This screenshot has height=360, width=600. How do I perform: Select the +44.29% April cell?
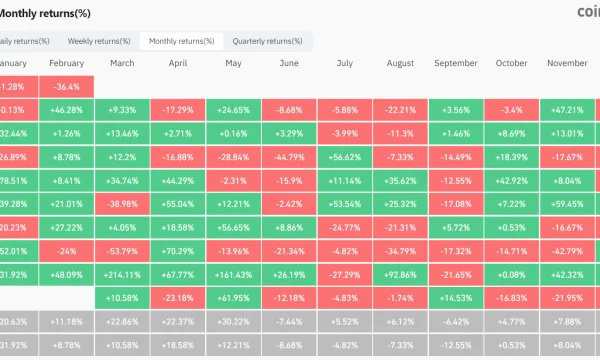pos(178,181)
